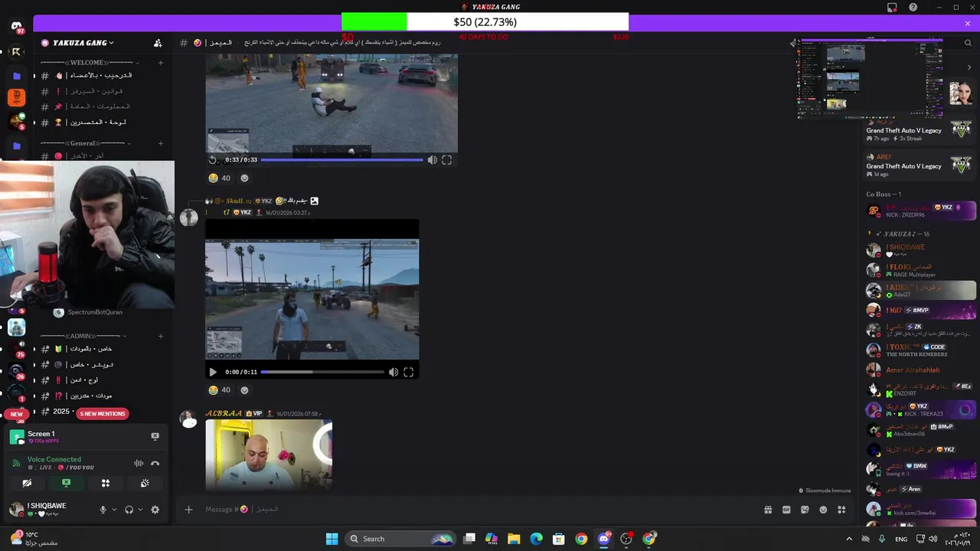Open the gift Nitro icon
Viewport: 980px width, 551px height.
768,510
